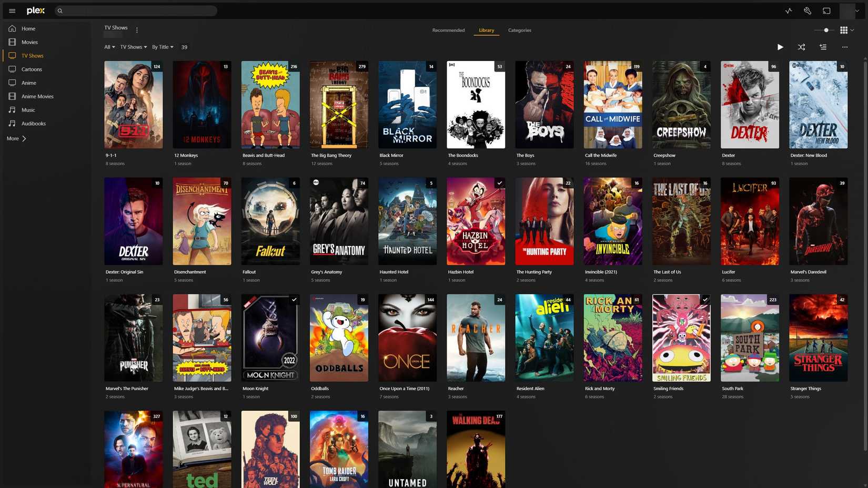Open the Moon Knight poster
The image size is (868, 488).
click(x=270, y=338)
